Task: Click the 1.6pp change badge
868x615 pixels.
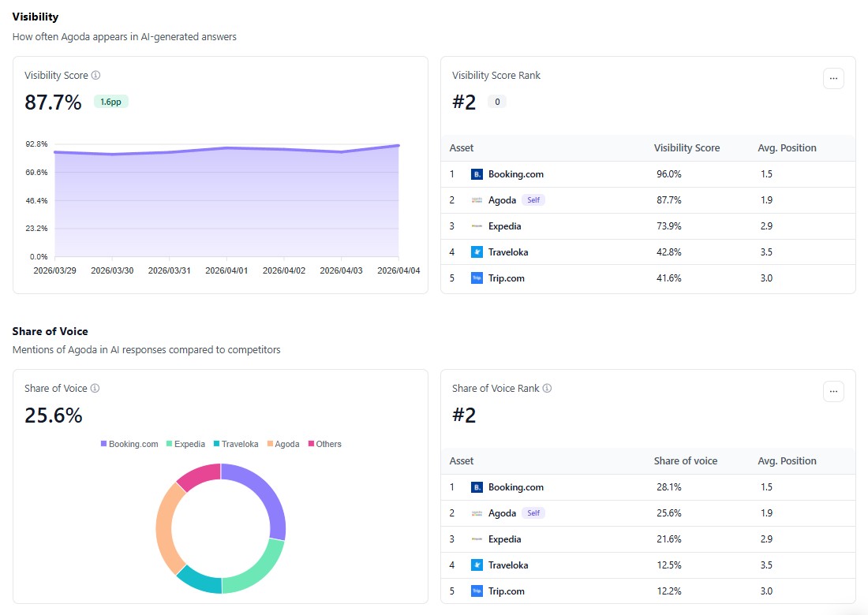Action: click(x=110, y=102)
